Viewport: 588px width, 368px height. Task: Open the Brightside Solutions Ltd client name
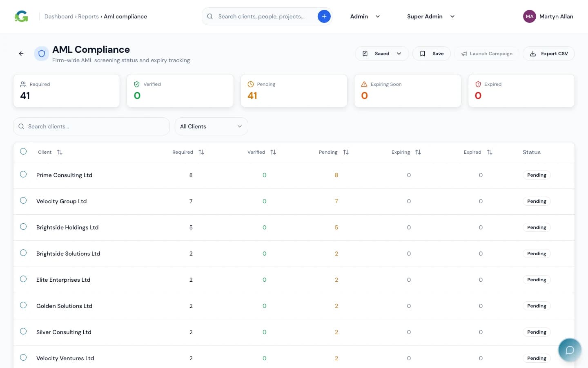(68, 254)
